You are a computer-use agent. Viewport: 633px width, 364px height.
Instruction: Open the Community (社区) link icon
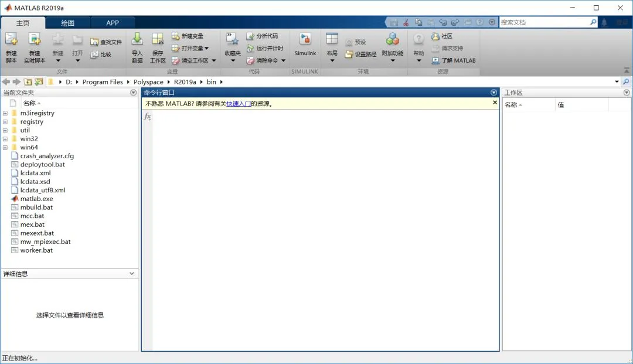[435, 36]
